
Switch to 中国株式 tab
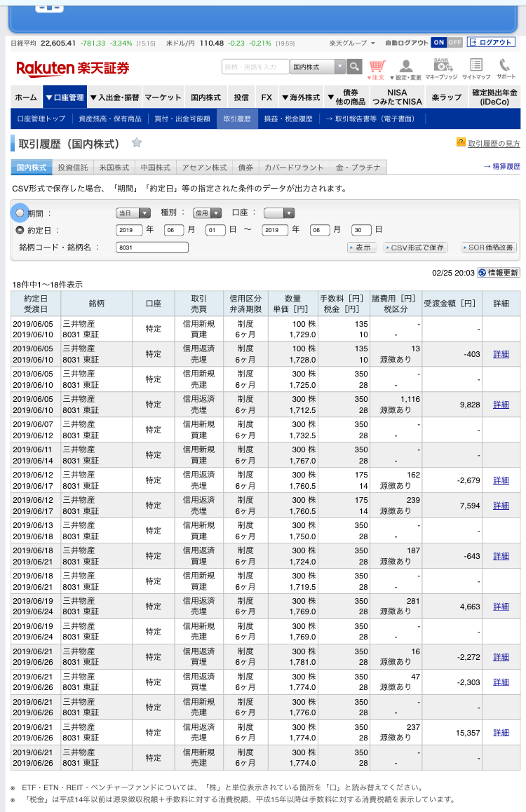pos(156,168)
